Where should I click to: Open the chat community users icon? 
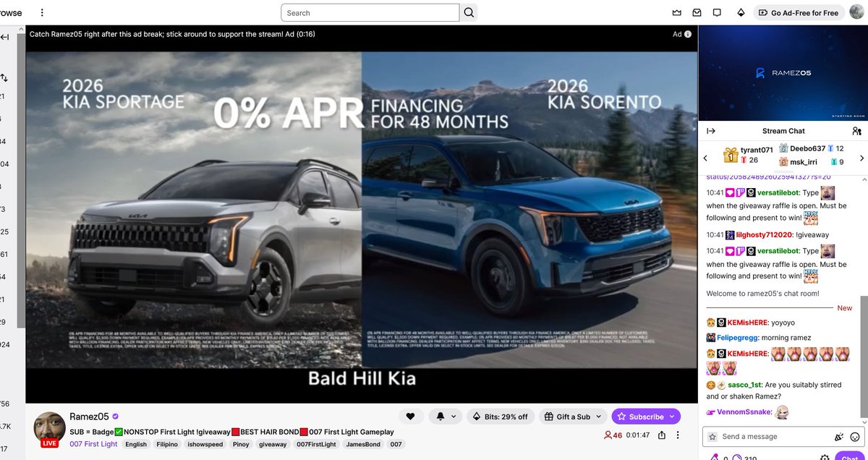(857, 131)
